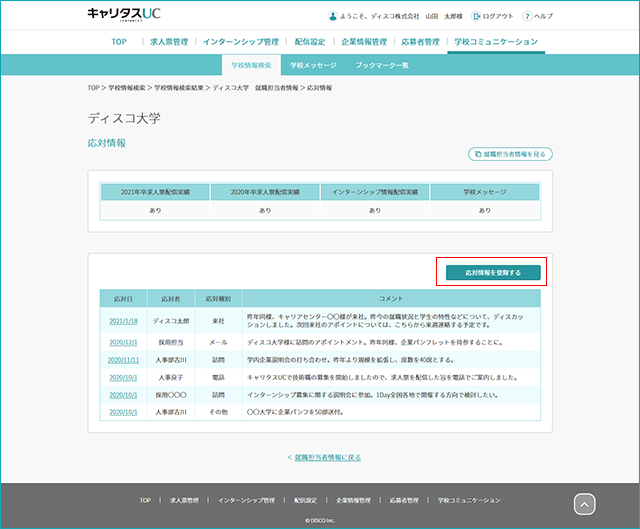Click the 応対種別 column header
The width and height of the screenshot is (640, 529).
tap(218, 299)
